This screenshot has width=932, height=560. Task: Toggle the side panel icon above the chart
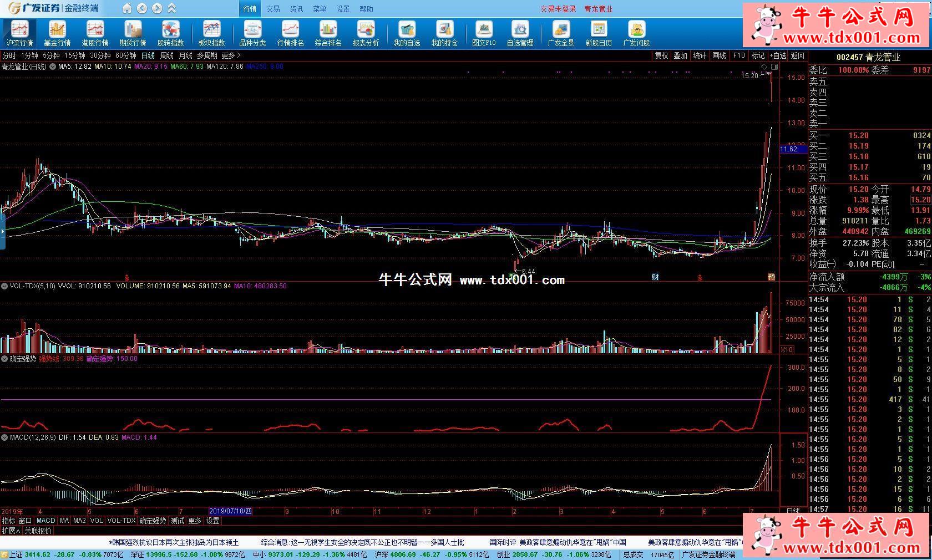[x=775, y=67]
